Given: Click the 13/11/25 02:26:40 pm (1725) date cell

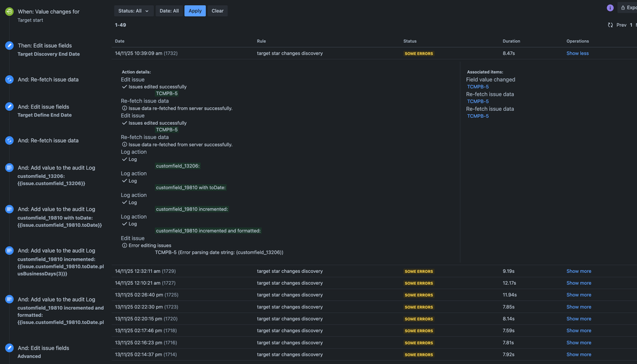Looking at the screenshot, I should 147,295.
